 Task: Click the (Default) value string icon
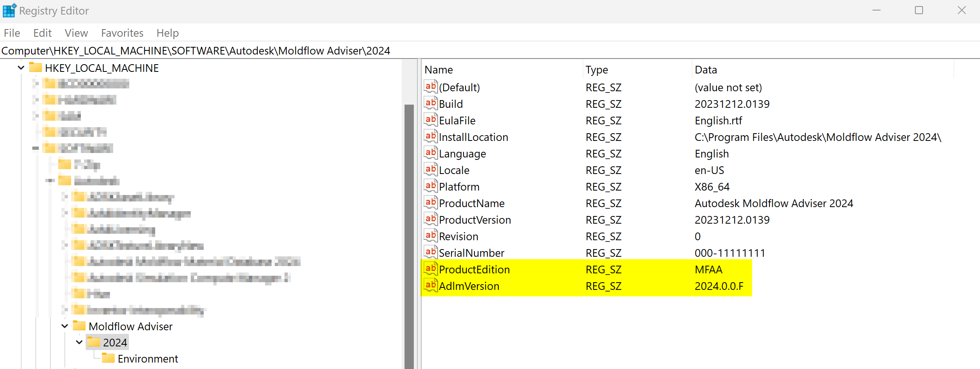[431, 86]
